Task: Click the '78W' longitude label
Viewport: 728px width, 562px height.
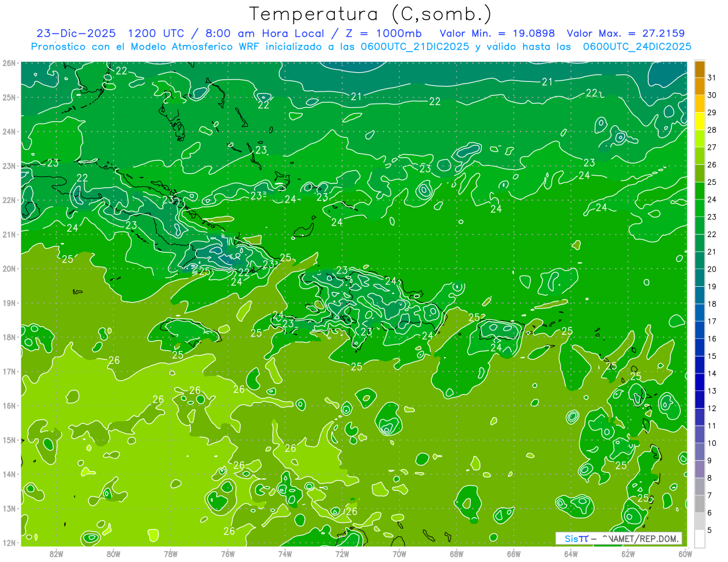Action: click(170, 554)
